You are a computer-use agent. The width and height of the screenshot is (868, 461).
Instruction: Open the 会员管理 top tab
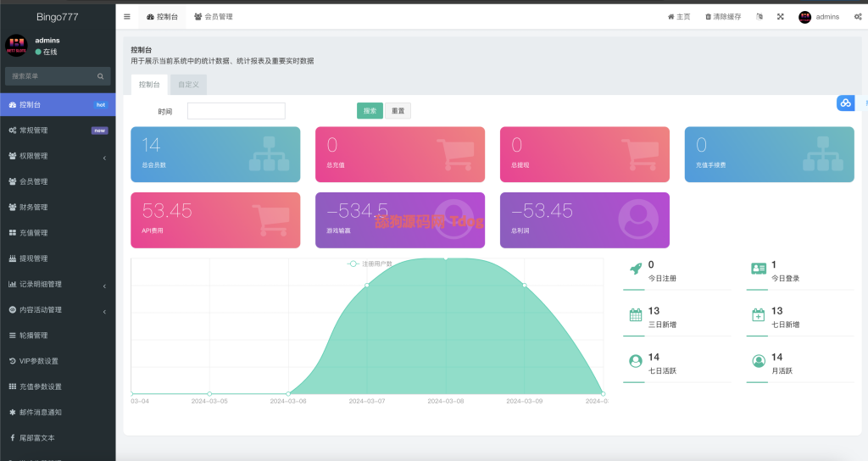click(213, 17)
